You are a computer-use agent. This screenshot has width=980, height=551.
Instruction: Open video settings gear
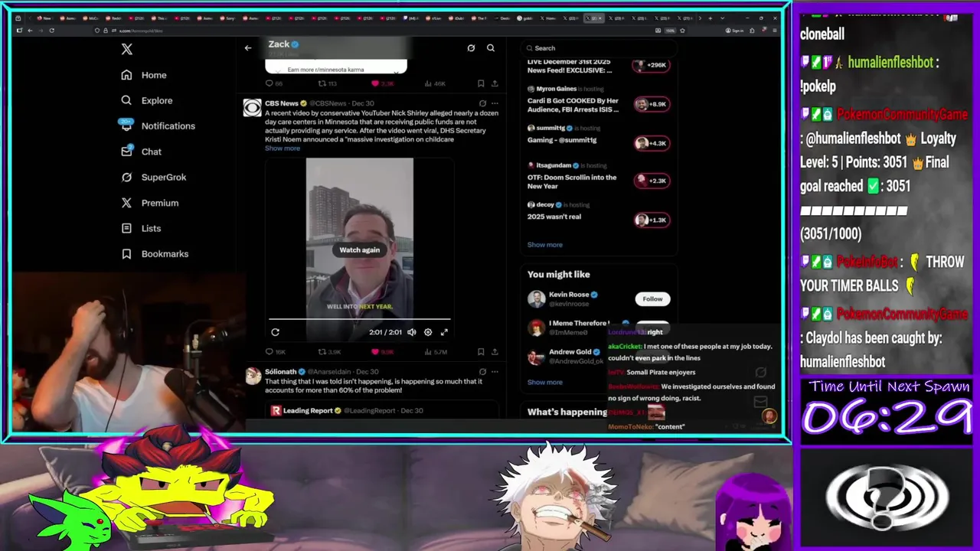click(428, 332)
